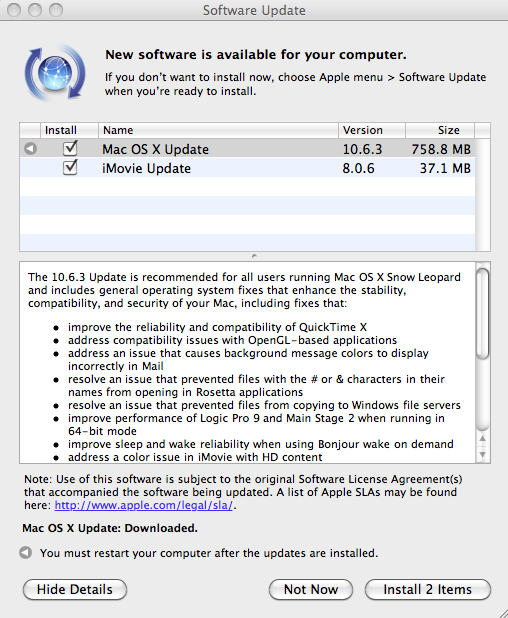Click the Software Update window title
Image resolution: width=508 pixels, height=618 pixels.
click(254, 10)
